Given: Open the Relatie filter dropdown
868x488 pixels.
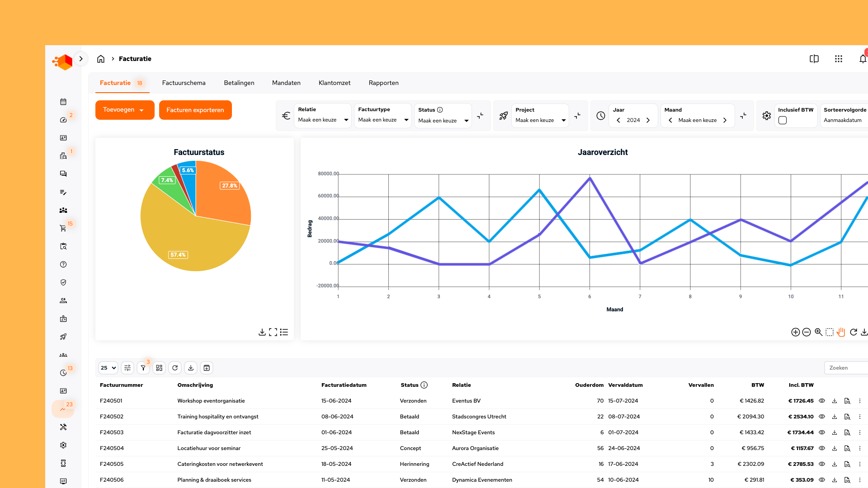Looking at the screenshot, I should [x=323, y=120].
